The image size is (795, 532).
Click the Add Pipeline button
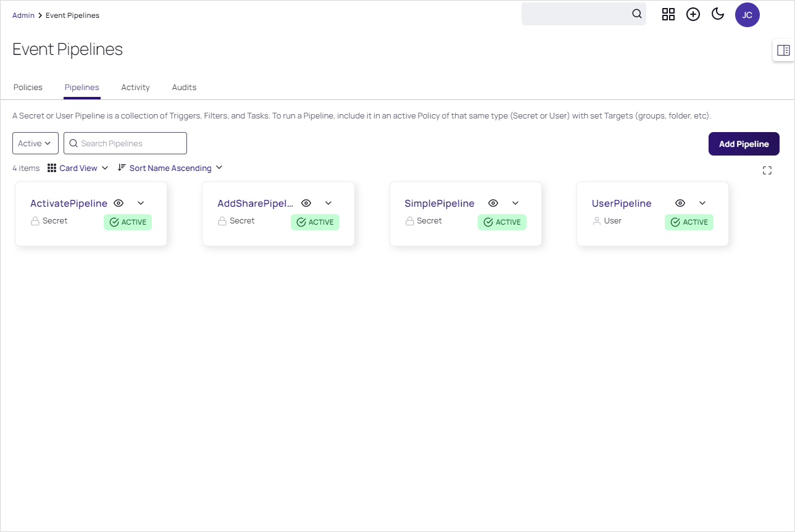744,144
